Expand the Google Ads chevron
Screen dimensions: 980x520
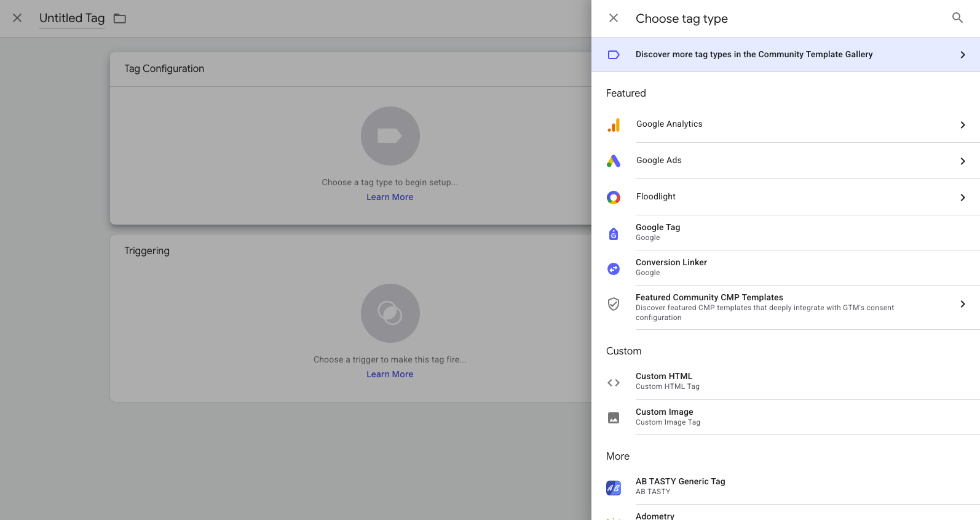point(962,161)
